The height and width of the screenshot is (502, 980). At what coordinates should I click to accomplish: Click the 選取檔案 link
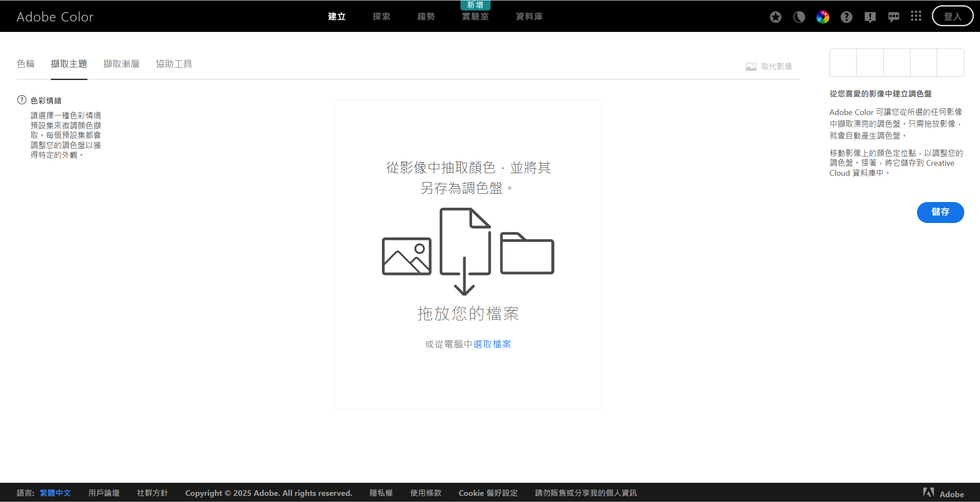pos(492,345)
